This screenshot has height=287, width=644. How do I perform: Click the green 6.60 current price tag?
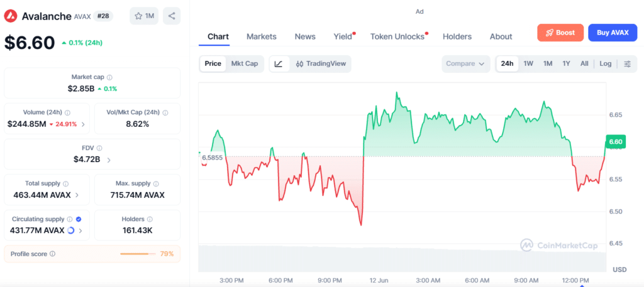pyautogui.click(x=615, y=142)
